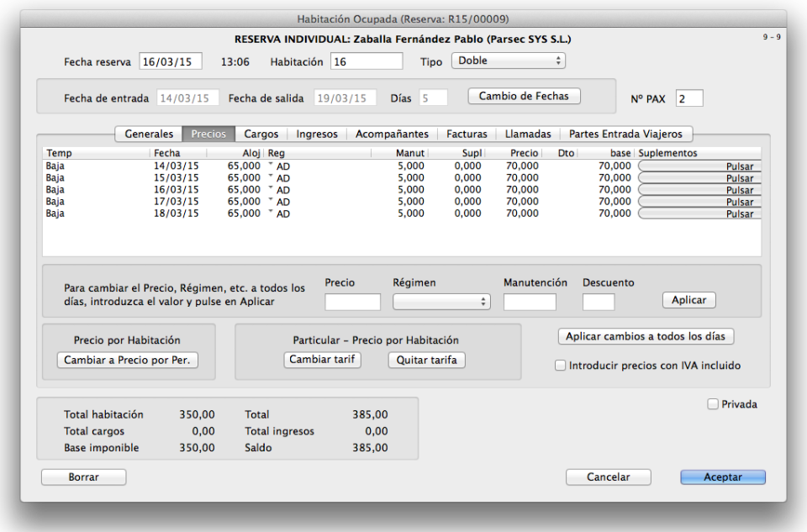Open the Tipo dropdown showing Doble
The width and height of the screenshot is (807, 532).
pyautogui.click(x=508, y=61)
